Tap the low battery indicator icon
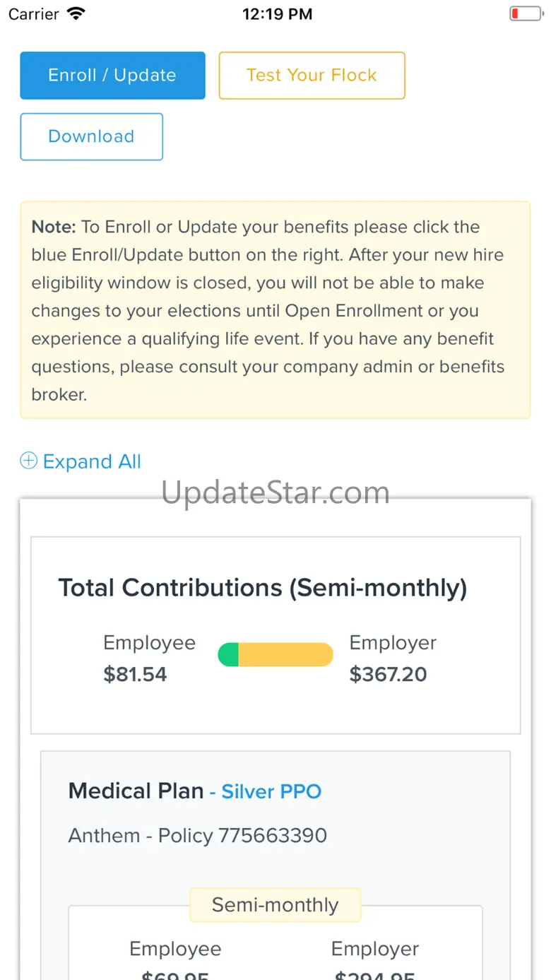 tap(525, 13)
